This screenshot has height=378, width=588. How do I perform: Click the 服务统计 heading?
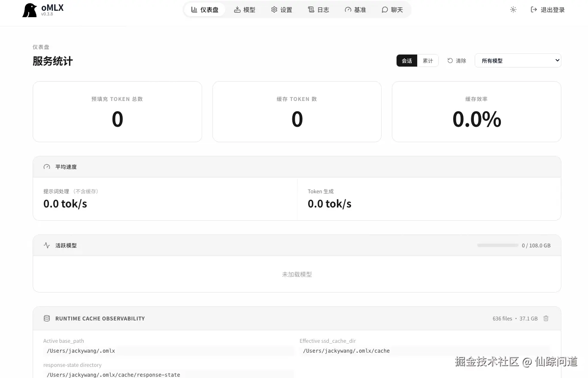[53, 61]
